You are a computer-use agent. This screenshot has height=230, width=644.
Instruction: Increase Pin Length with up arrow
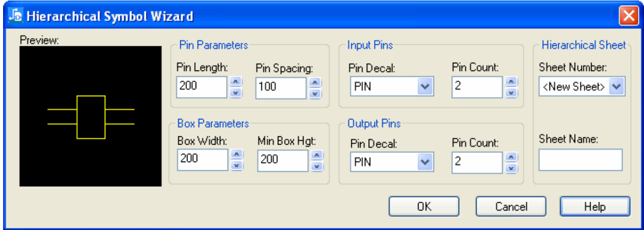pos(235,81)
